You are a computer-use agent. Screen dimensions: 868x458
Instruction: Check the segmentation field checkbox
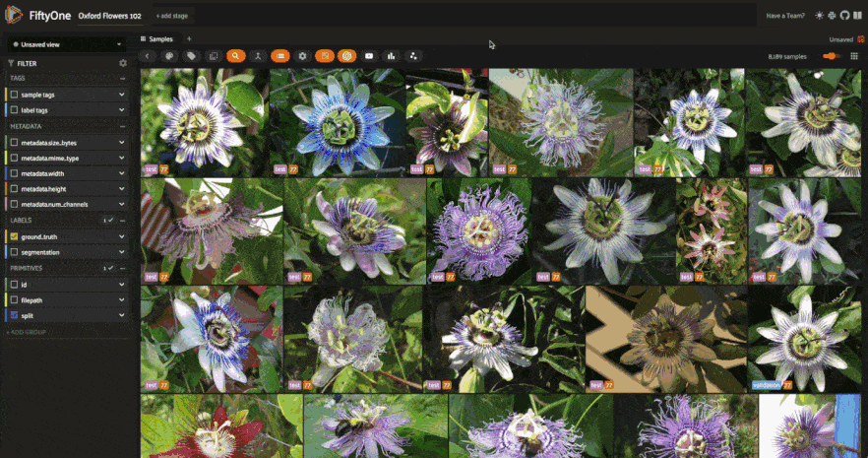coord(15,252)
